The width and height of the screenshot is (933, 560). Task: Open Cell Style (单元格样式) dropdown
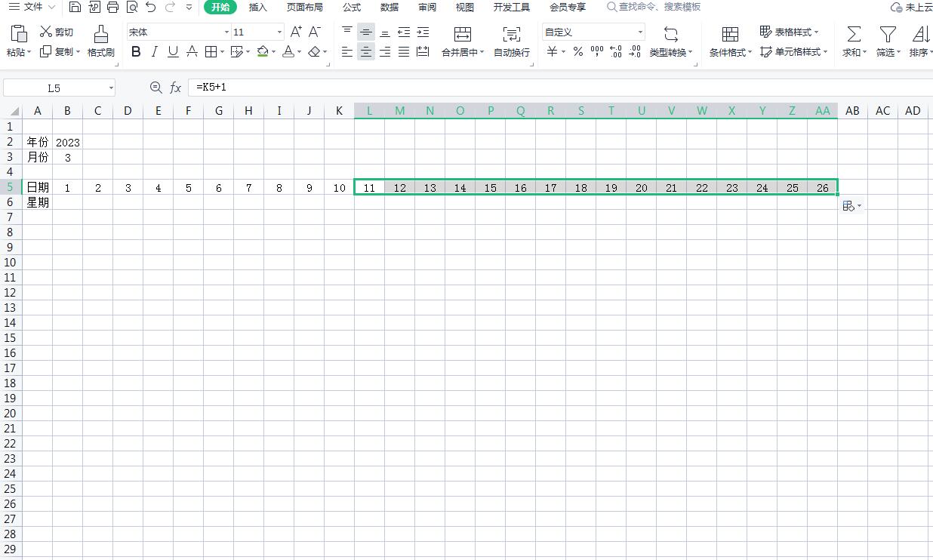[x=793, y=52]
